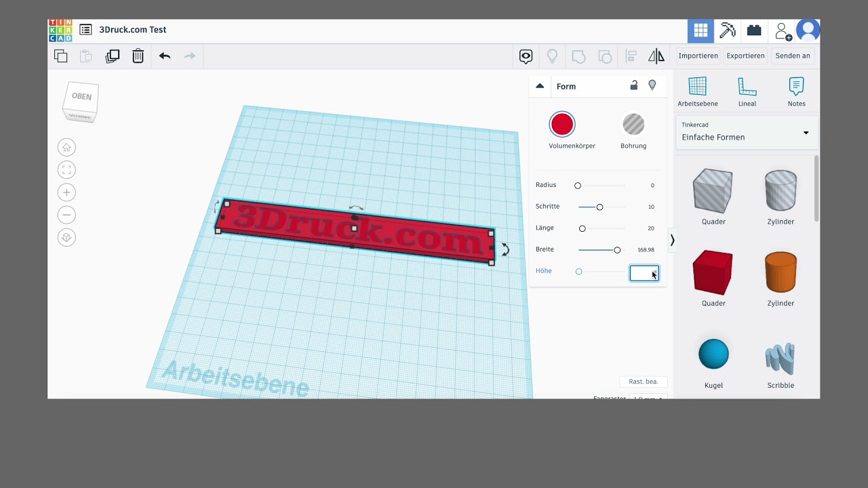Collapse the Form panel with up arrow
This screenshot has width=868, height=488.
click(540, 86)
